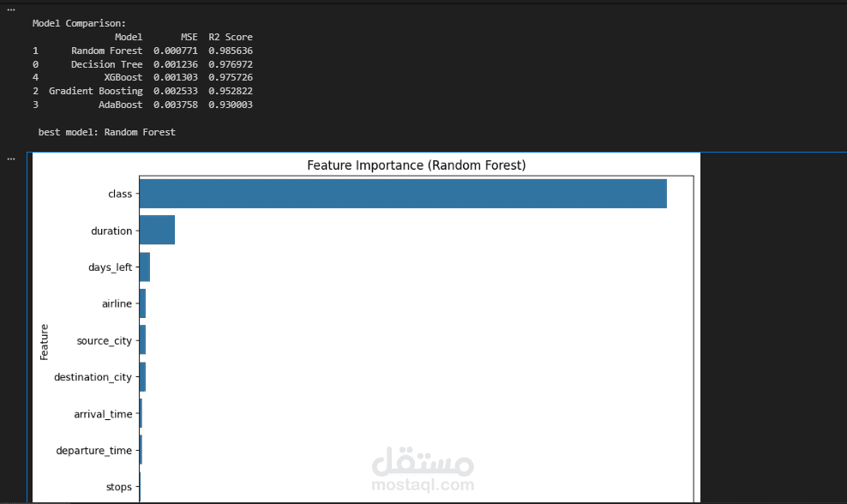Click the 'arrival_time' axis label

(103, 414)
